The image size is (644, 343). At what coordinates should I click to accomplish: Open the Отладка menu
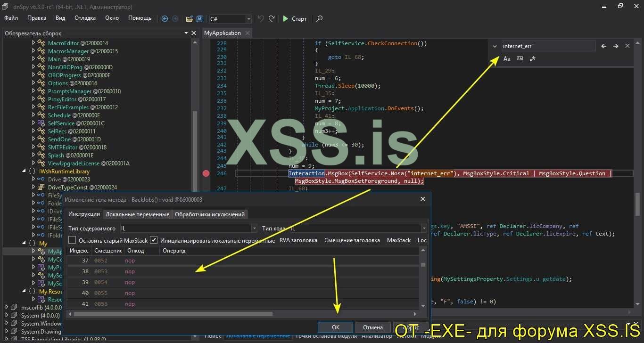85,18
